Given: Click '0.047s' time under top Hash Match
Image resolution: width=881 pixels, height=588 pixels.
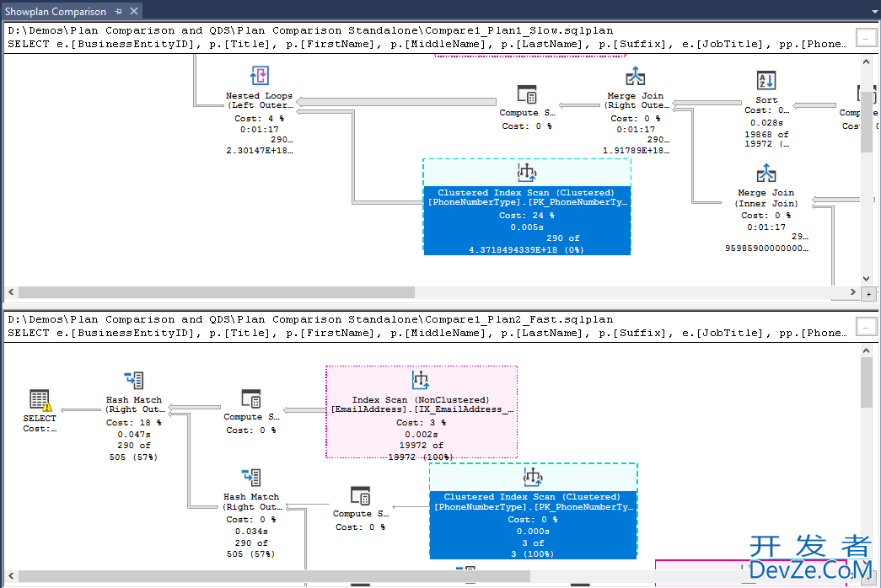Looking at the screenshot, I should click(x=134, y=434).
